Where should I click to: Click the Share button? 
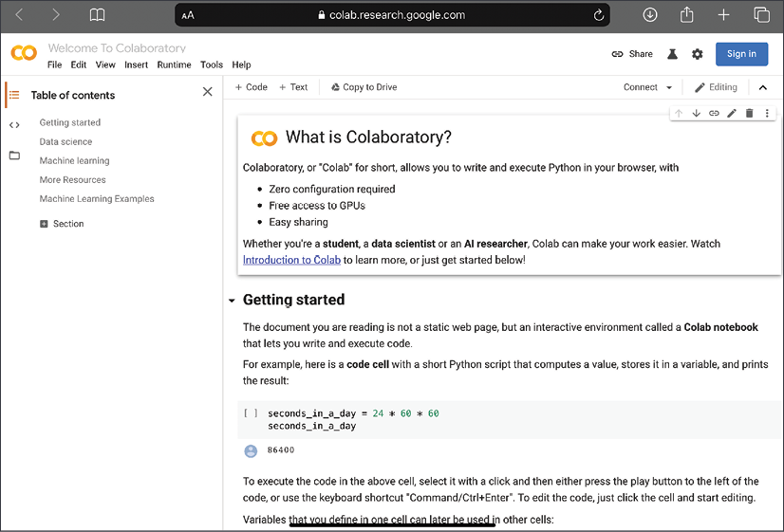(632, 54)
